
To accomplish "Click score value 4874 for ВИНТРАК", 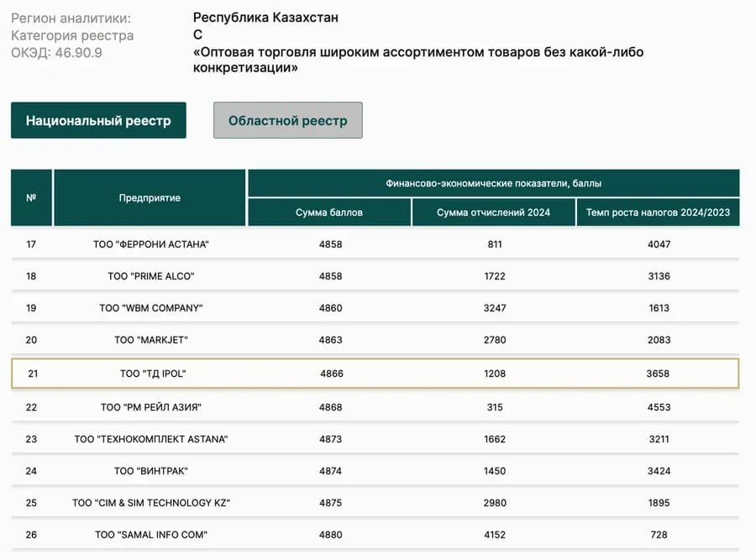I will coord(331,471).
